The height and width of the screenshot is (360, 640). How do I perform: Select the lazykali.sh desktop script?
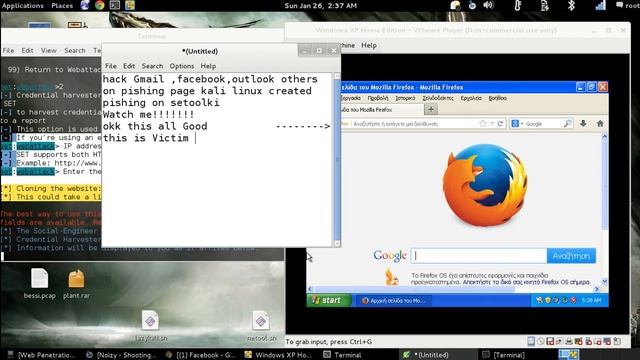[151, 326]
